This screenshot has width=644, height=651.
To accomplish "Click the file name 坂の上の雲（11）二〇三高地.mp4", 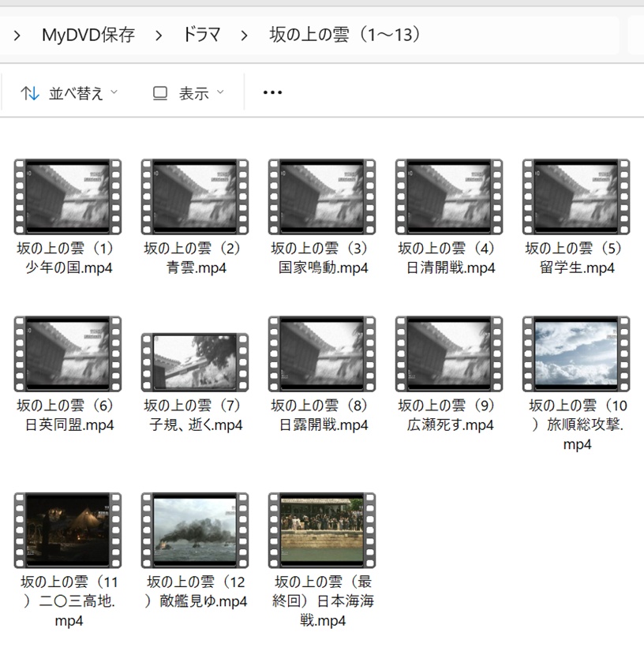I will point(69,601).
